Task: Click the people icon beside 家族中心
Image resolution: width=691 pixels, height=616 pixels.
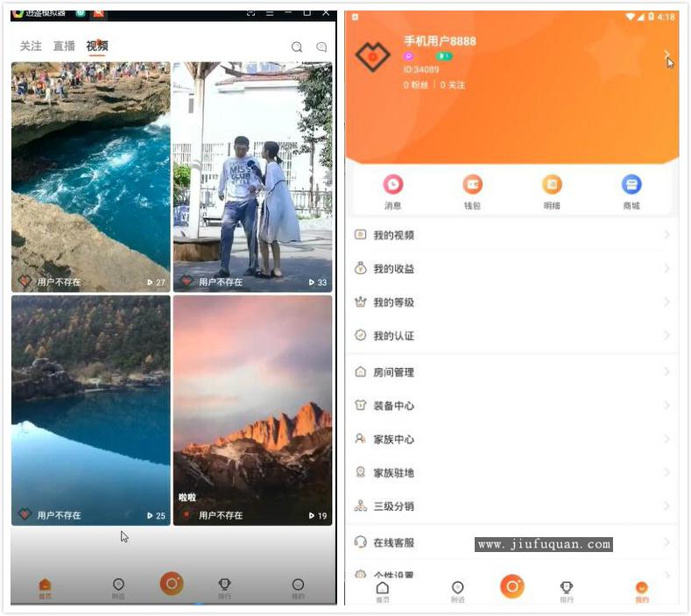Action: [x=360, y=439]
